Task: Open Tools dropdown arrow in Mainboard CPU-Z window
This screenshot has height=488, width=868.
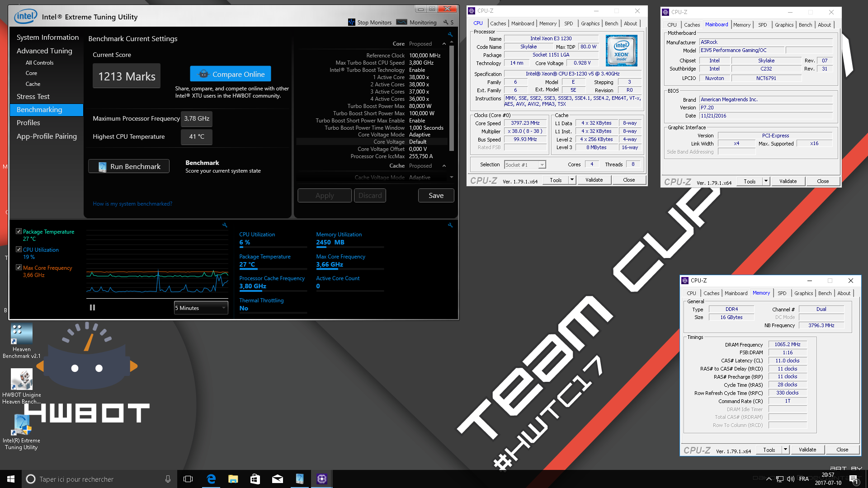Action: (x=766, y=181)
